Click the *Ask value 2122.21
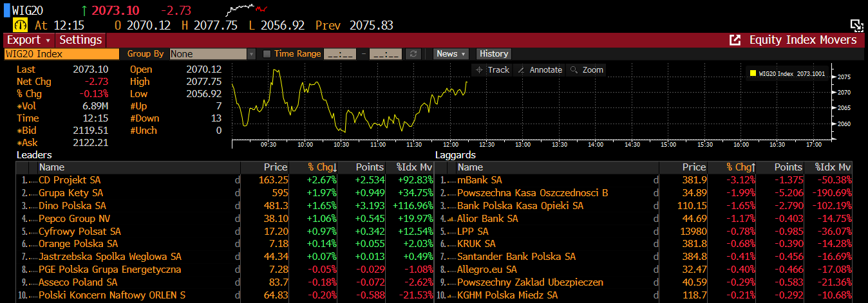 [x=91, y=143]
